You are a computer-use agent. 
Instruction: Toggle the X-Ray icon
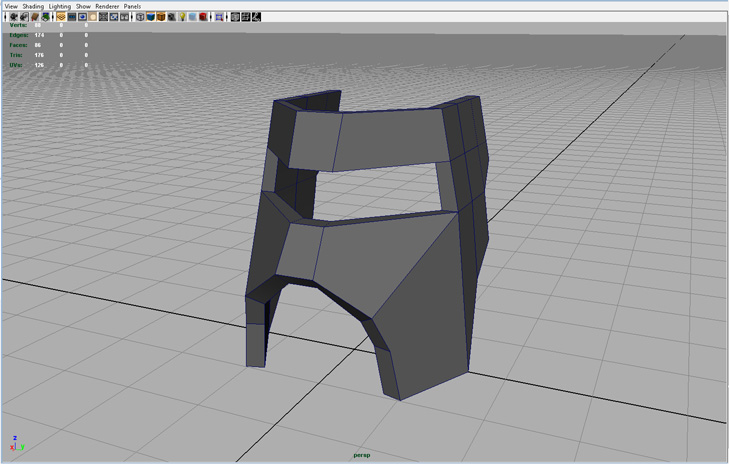coord(235,17)
